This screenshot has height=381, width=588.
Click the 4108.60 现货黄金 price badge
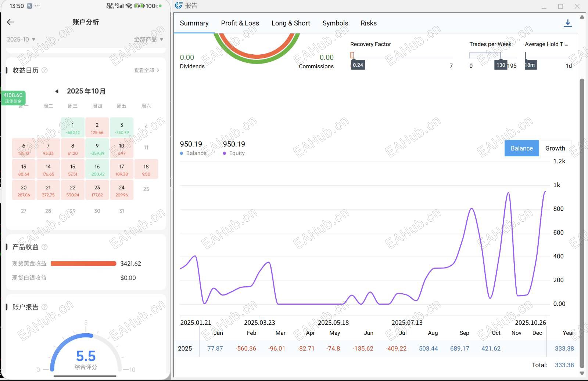[13, 98]
